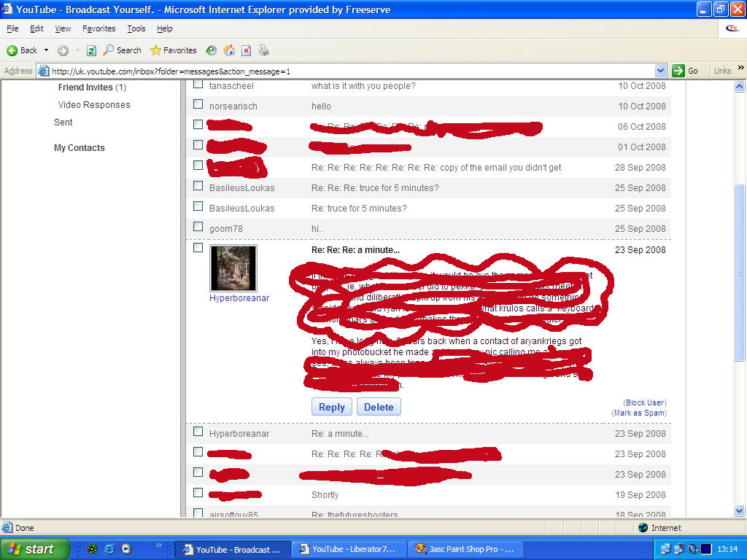The width and height of the screenshot is (747, 560).
Task: Tick the checkbox for tanascheel message
Action: click(198, 85)
